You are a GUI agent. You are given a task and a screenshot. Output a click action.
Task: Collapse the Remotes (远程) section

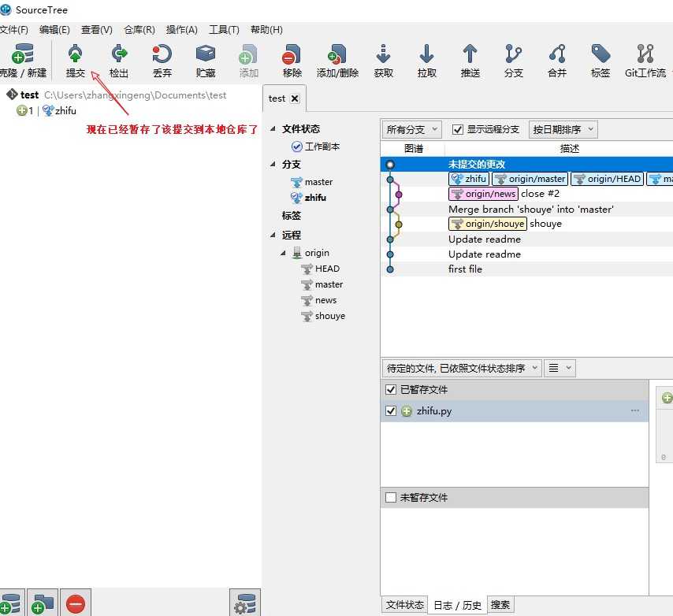point(273,235)
